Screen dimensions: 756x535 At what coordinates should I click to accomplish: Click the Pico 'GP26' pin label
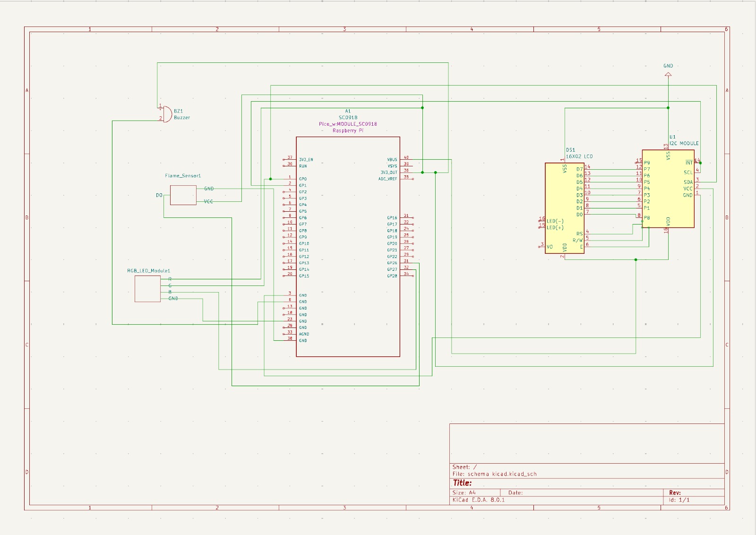tap(392, 263)
